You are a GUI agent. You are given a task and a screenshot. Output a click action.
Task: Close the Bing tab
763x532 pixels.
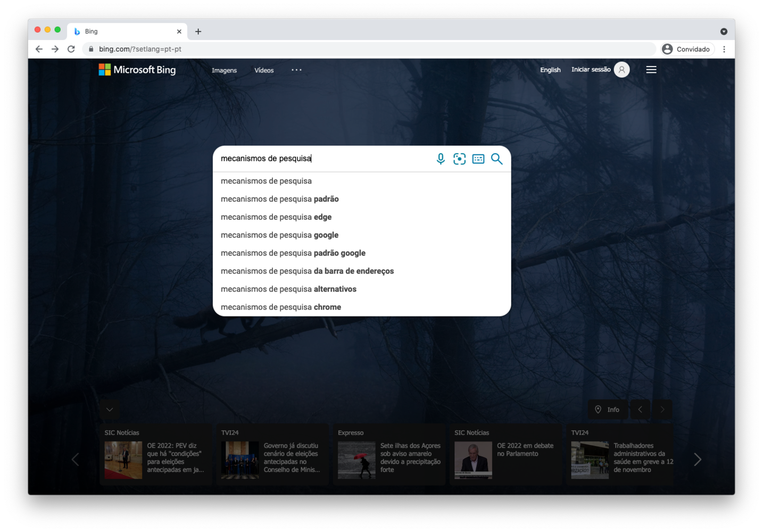coord(179,31)
